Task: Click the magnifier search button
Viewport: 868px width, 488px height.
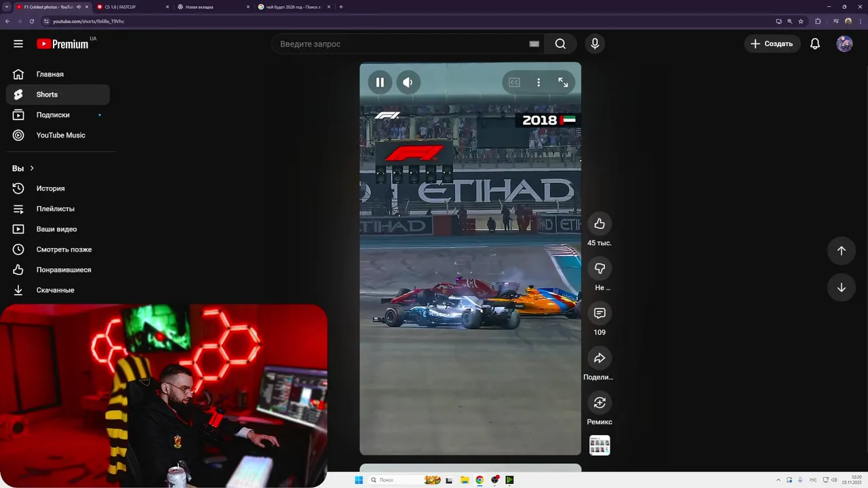Action: (x=560, y=44)
